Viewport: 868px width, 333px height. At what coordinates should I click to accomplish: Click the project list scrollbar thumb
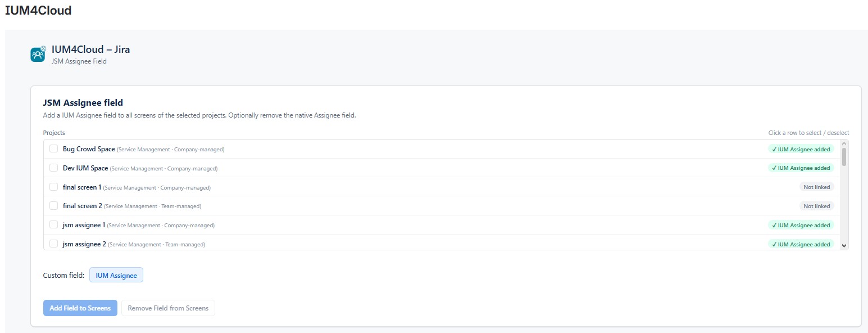844,156
